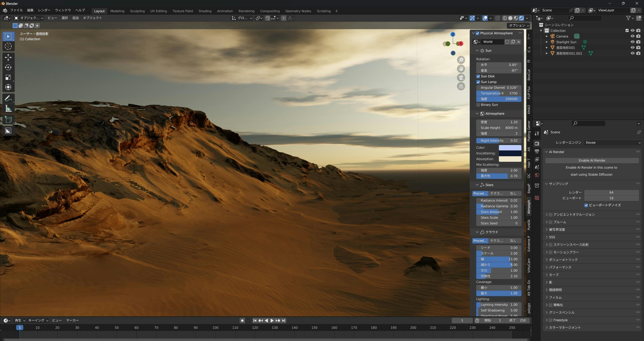Enable the Binary Sun checkbox

click(478, 105)
